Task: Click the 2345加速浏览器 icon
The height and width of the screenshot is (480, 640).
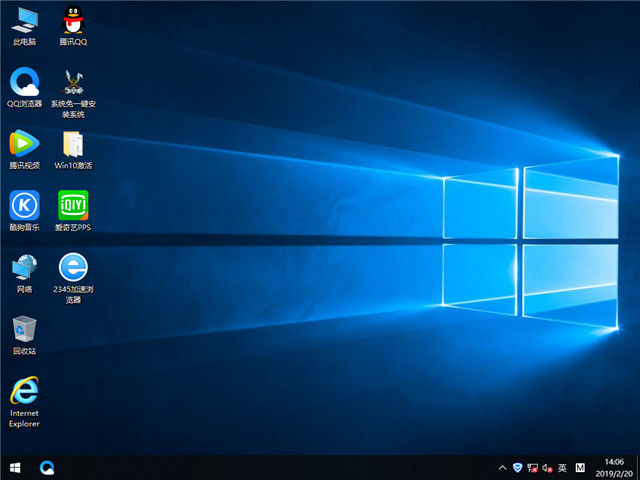Action: pyautogui.click(x=73, y=278)
